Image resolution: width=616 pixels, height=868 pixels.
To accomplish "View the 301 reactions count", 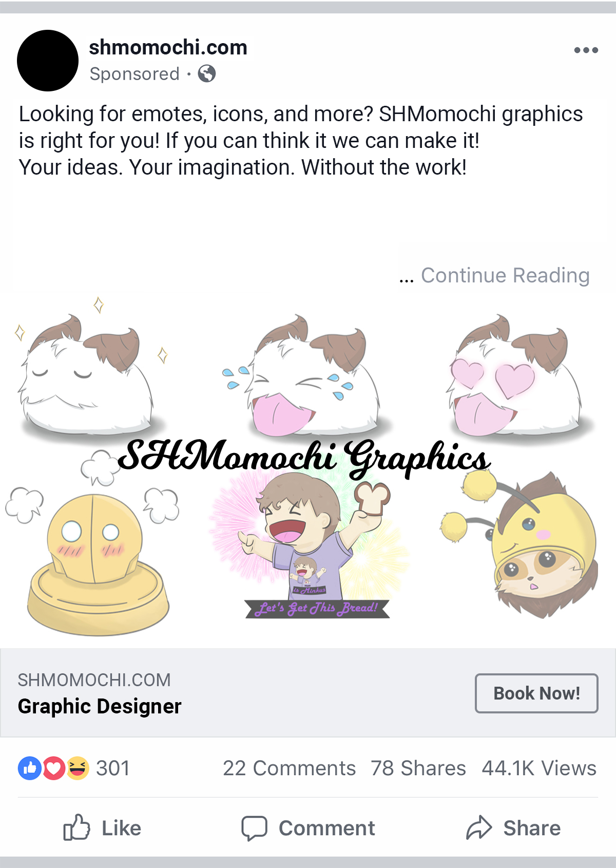I will coord(113,768).
